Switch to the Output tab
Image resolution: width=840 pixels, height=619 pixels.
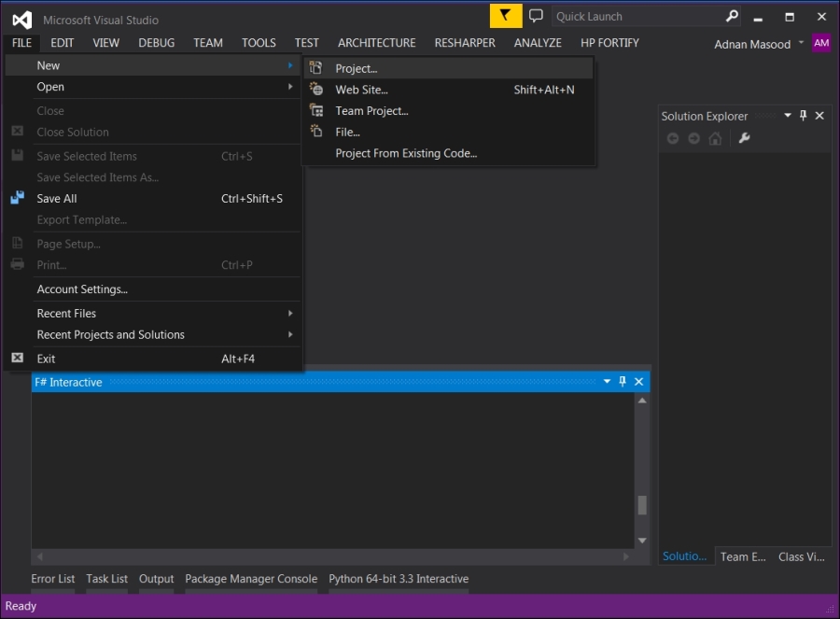tap(157, 579)
